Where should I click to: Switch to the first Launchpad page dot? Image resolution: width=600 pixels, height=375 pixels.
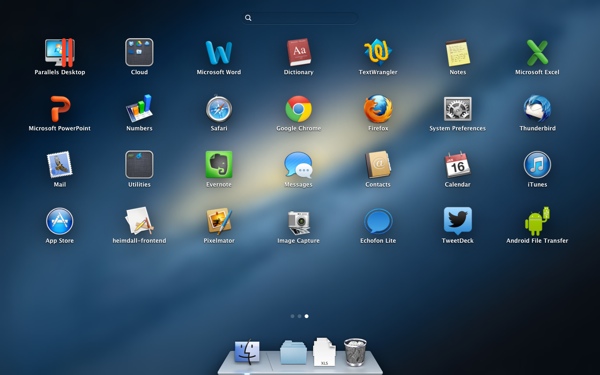tap(293, 316)
